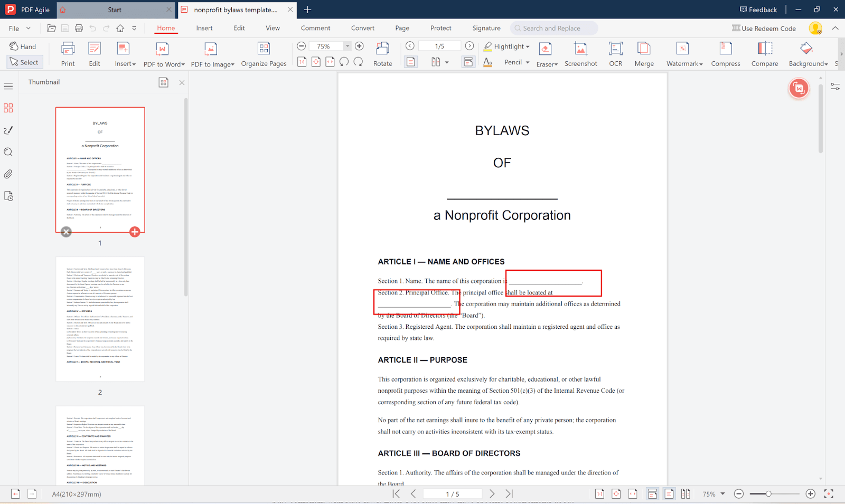Switch to the Convert tab
845x504 pixels.
coord(362,28)
